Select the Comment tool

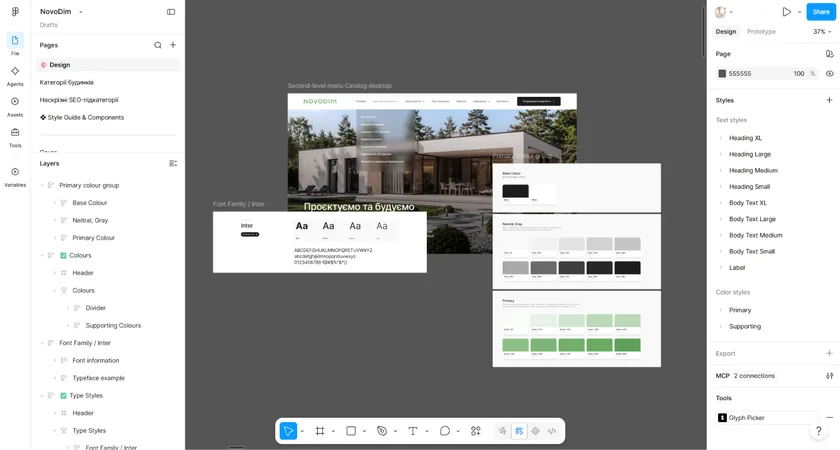click(445, 431)
